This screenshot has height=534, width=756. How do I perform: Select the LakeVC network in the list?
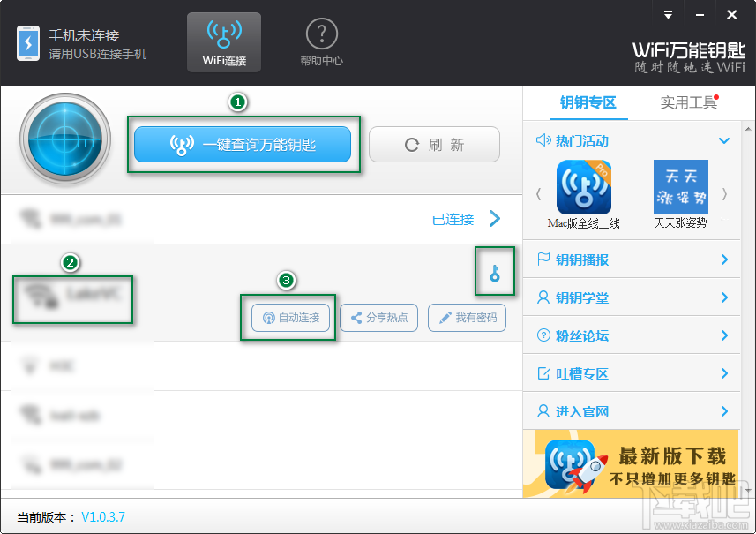(x=72, y=300)
